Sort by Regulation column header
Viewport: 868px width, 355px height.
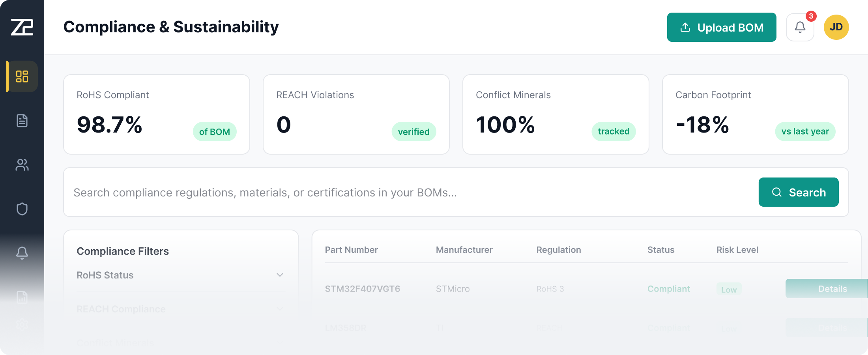coord(559,250)
